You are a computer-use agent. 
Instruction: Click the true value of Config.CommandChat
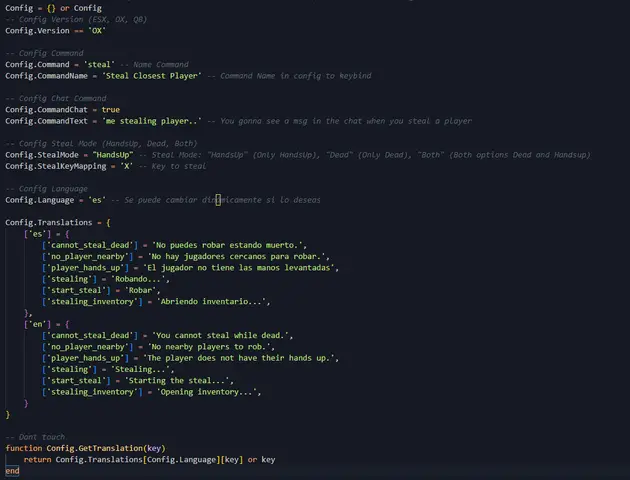[110, 110]
